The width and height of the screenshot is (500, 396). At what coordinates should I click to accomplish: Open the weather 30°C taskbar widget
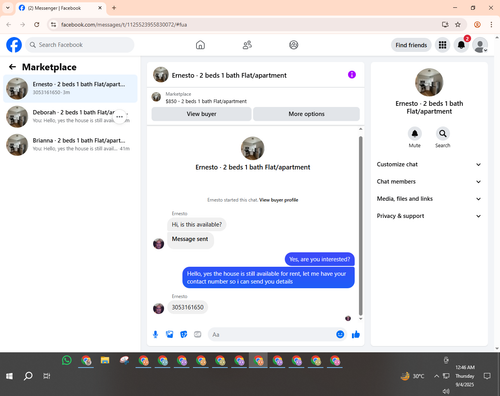coord(413,376)
